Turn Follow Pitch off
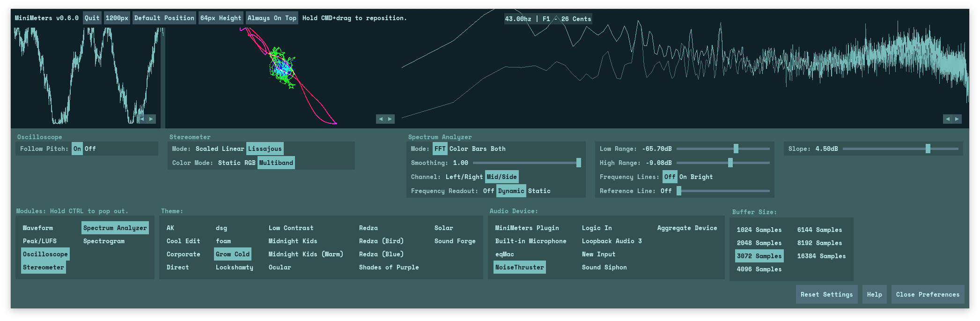The width and height of the screenshot is (980, 321). tap(90, 149)
